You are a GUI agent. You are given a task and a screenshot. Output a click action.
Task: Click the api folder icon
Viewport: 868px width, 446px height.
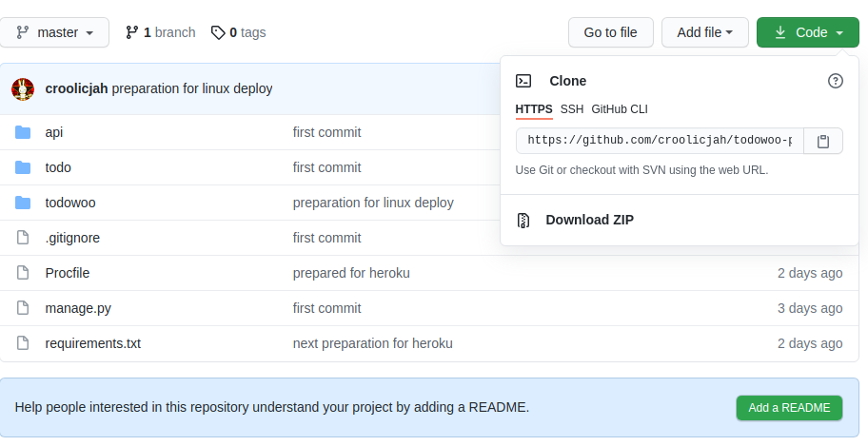(23, 132)
